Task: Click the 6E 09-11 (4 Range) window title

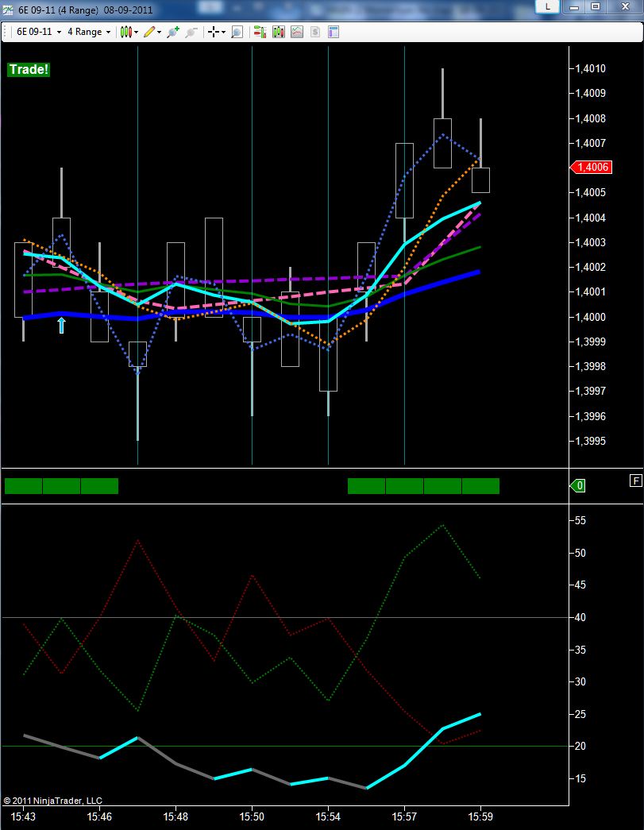Action: pos(58,10)
